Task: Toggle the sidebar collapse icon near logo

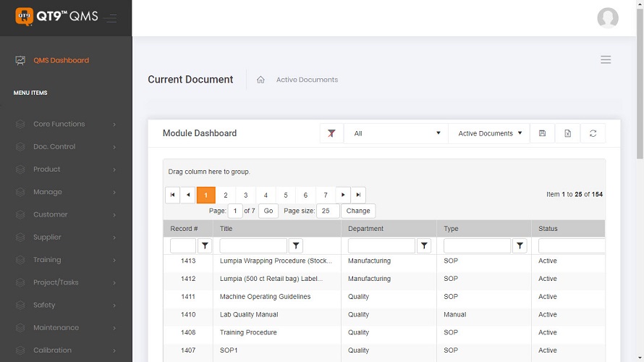Action: click(110, 18)
